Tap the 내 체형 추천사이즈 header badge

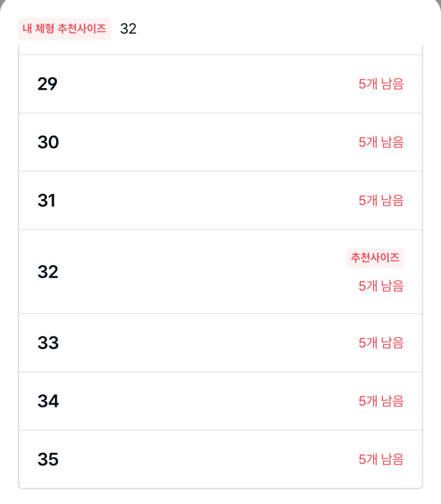(x=64, y=29)
